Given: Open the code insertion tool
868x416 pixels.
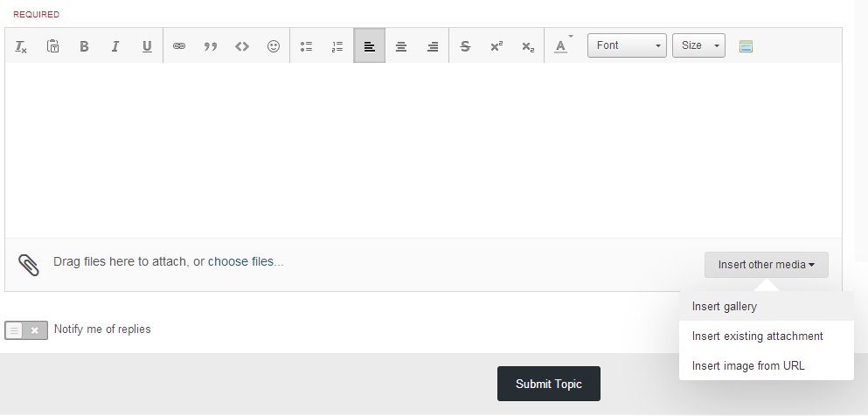Looking at the screenshot, I should pyautogui.click(x=242, y=46).
